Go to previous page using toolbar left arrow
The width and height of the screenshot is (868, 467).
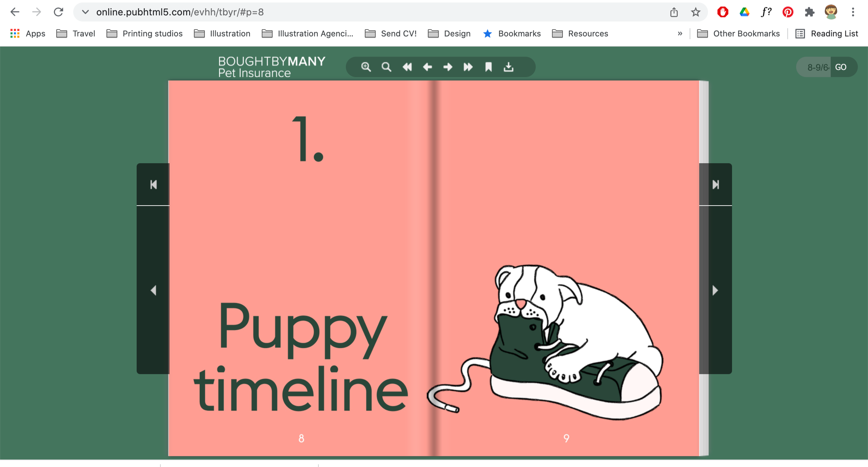427,67
